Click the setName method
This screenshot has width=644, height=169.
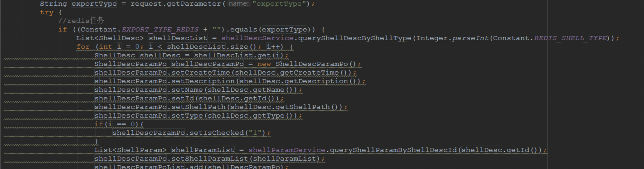tap(187, 90)
